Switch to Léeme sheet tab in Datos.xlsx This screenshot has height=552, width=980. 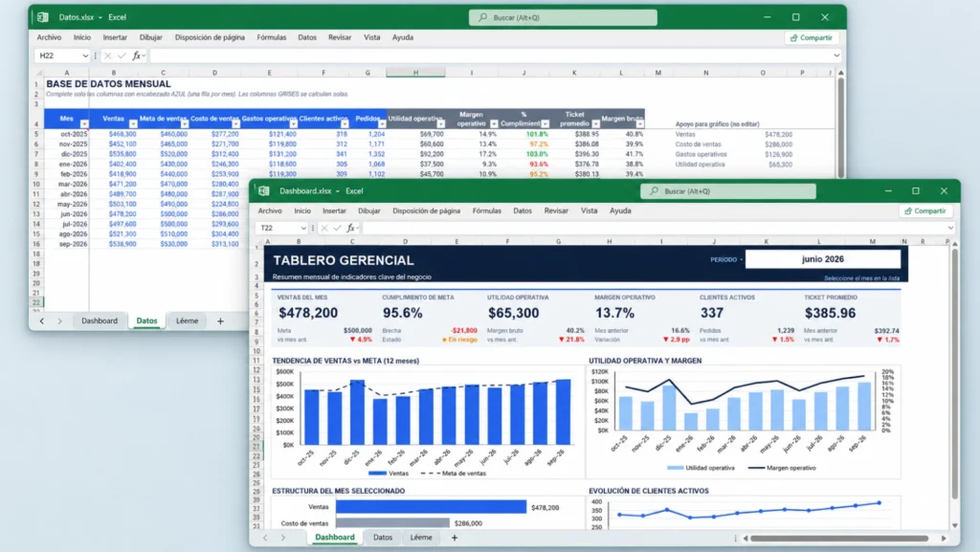point(187,320)
